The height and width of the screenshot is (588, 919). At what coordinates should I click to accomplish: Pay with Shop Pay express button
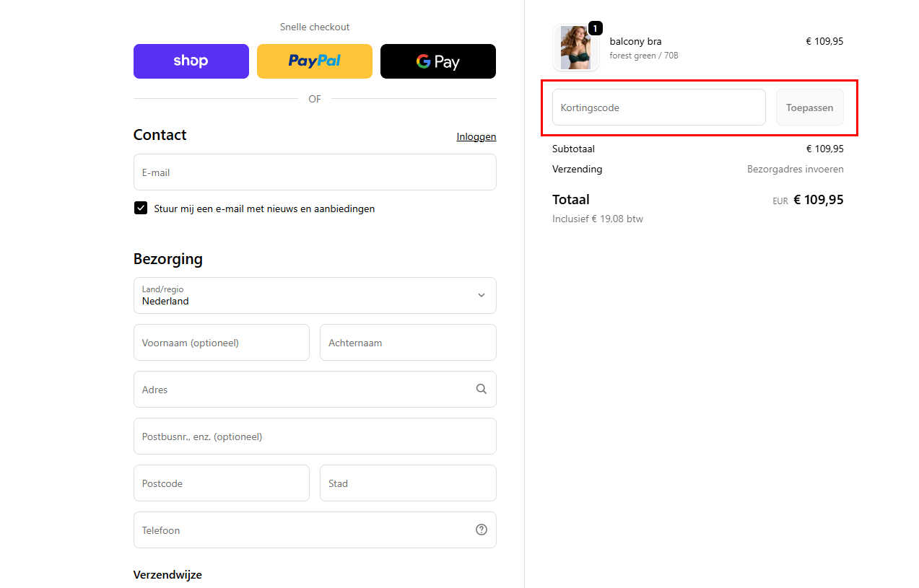click(x=191, y=61)
